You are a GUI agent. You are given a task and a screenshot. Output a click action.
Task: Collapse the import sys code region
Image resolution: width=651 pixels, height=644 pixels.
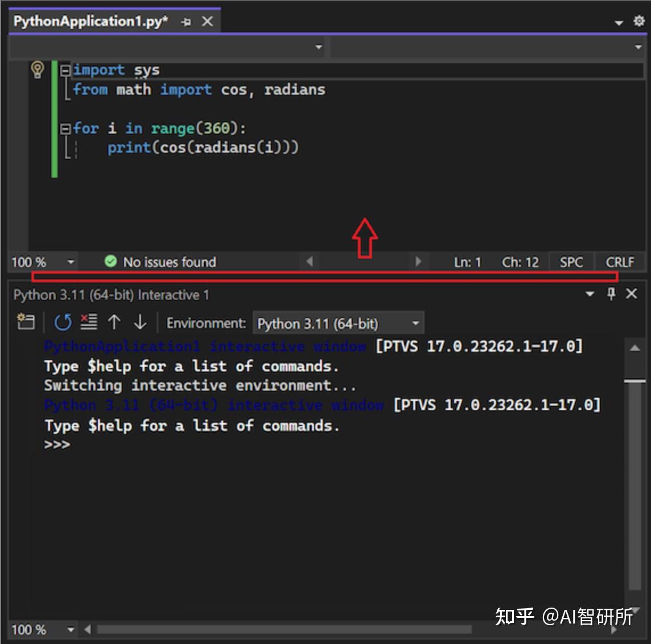click(65, 70)
